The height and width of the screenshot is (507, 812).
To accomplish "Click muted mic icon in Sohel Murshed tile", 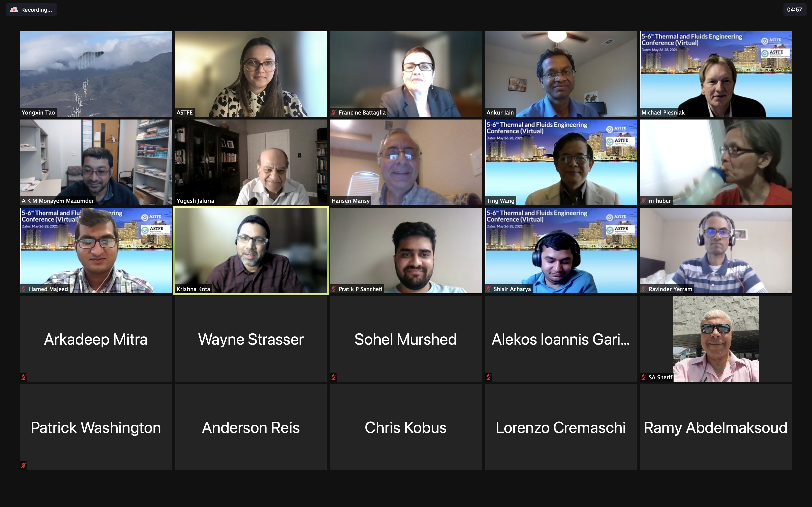I will pyautogui.click(x=333, y=377).
